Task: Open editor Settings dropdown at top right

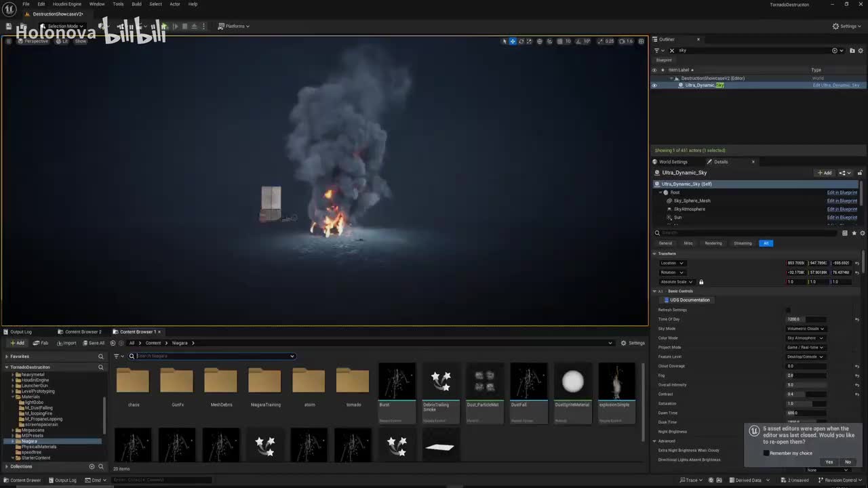Action: 848,26
